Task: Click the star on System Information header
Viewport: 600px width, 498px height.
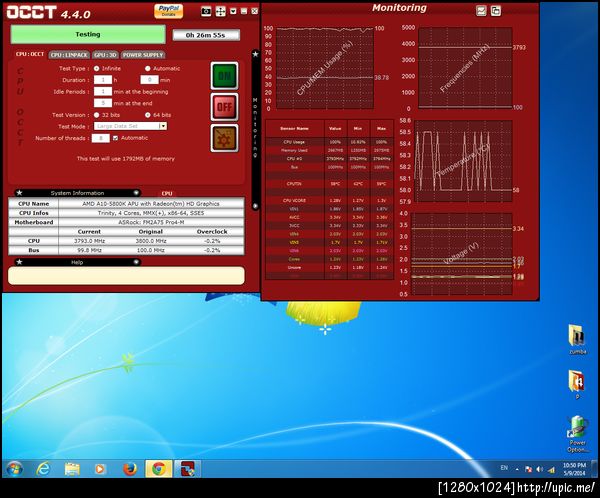Action: (x=20, y=193)
